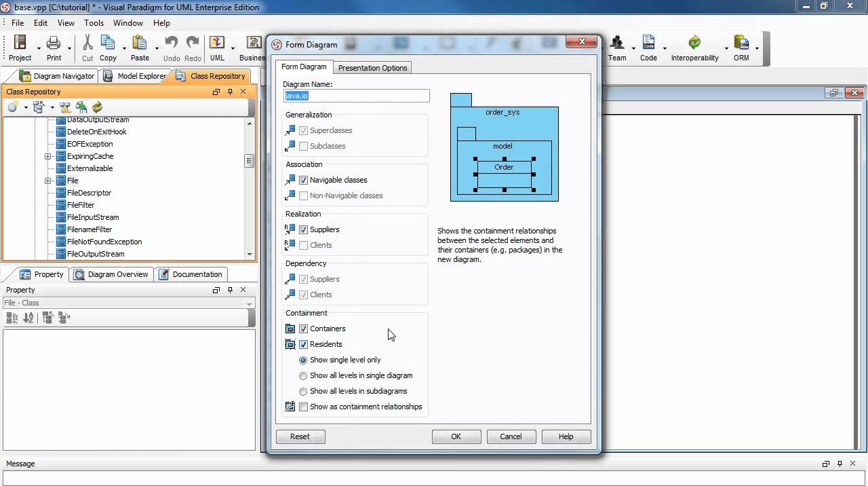Pin the Class Repository panel
The image size is (868, 486).
[230, 92]
